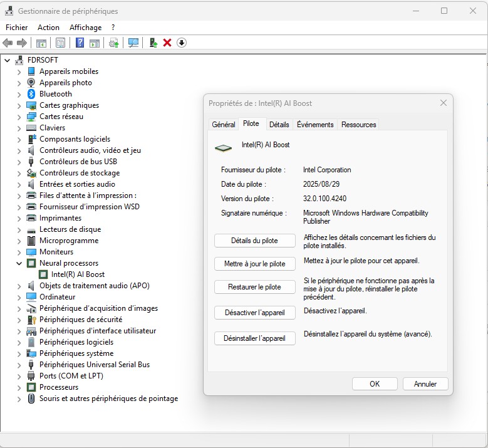Click the blue Help icon in the toolbar
Image resolution: width=488 pixels, height=448 pixels.
80,43
